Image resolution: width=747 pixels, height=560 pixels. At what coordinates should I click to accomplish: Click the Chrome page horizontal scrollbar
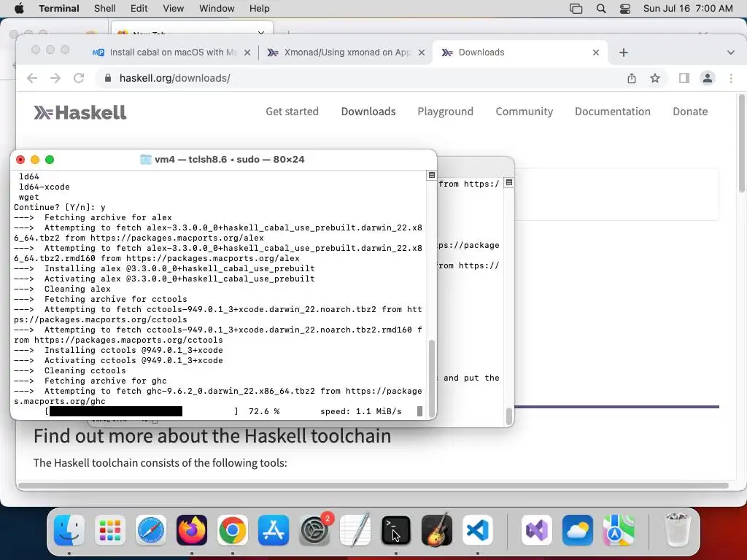[x=374, y=485]
